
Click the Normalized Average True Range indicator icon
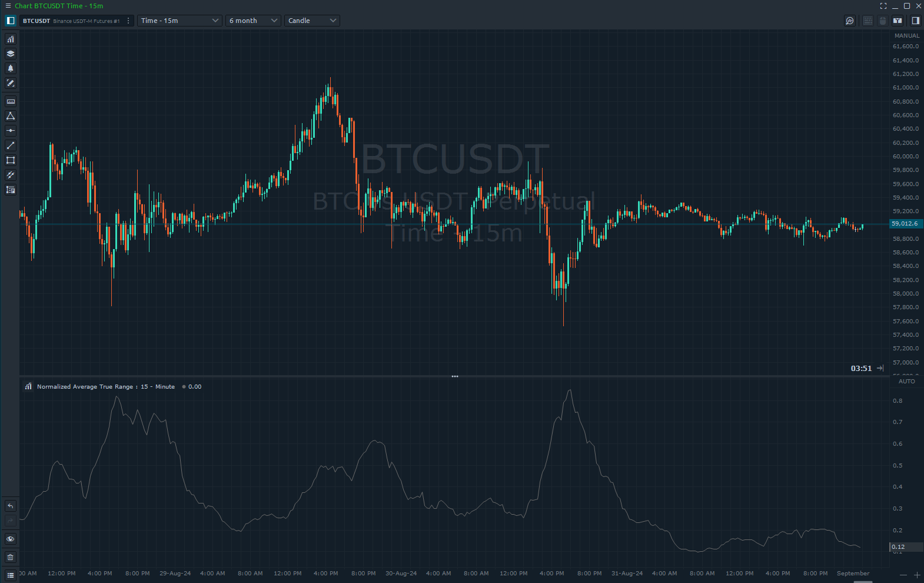pyautogui.click(x=28, y=386)
